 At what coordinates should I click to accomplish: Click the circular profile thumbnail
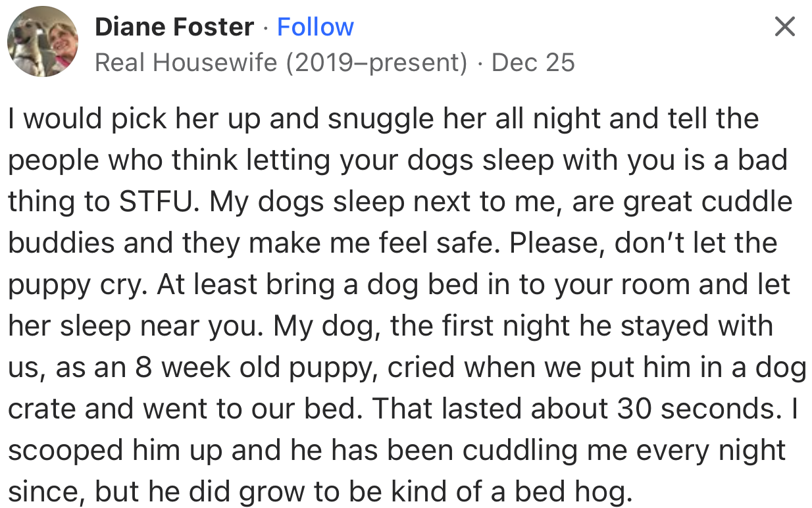click(x=42, y=41)
